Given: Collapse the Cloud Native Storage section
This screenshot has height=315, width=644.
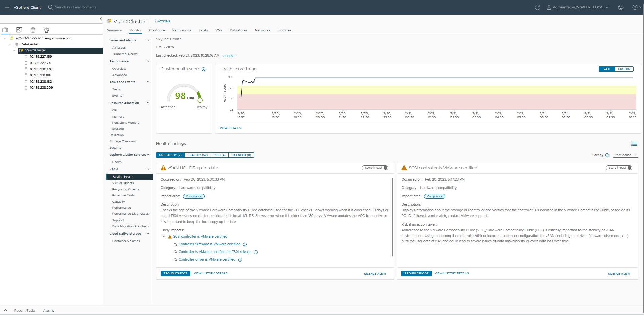Looking at the screenshot, I should [x=148, y=234].
